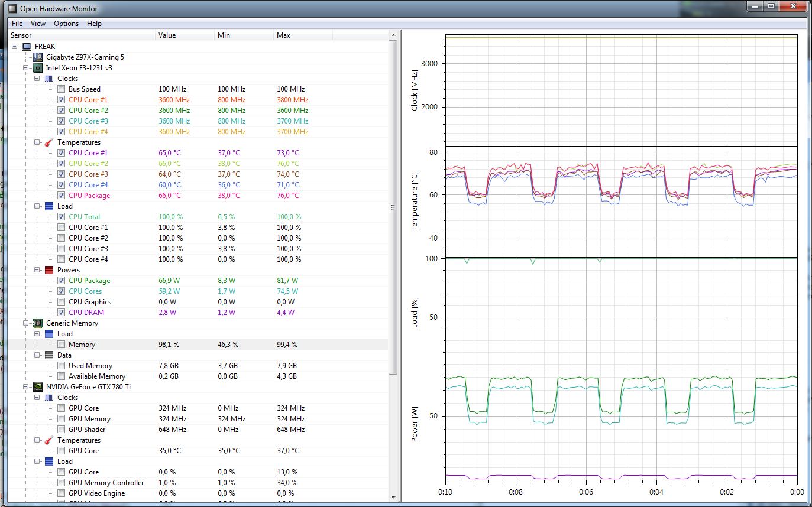
Task: Check the GPU Shader clock checkbox
Action: (x=62, y=430)
